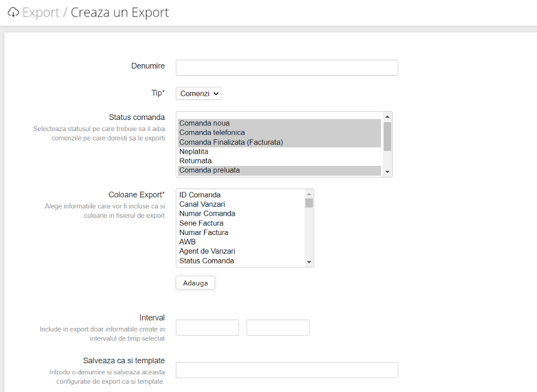The height and width of the screenshot is (392, 537).
Task: Choose 'Comanda Finalizata (Facturata)' status
Action: tap(231, 142)
